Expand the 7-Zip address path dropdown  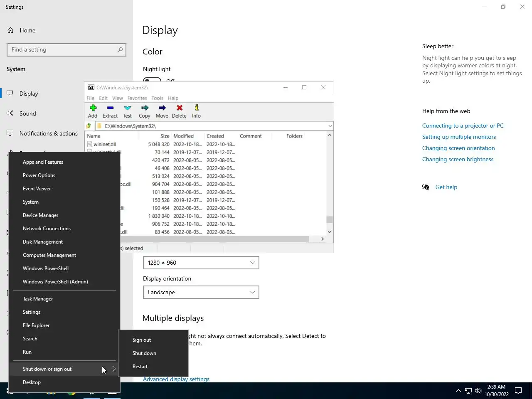coord(330,126)
